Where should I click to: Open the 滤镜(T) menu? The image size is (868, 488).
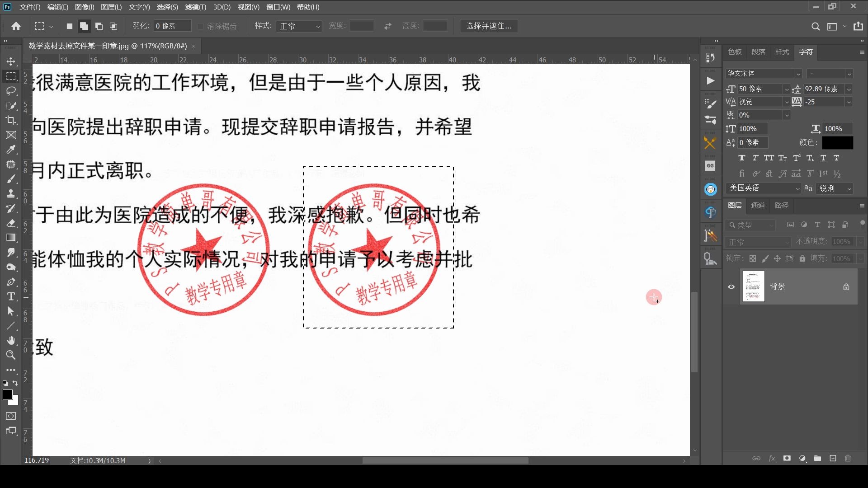point(195,7)
